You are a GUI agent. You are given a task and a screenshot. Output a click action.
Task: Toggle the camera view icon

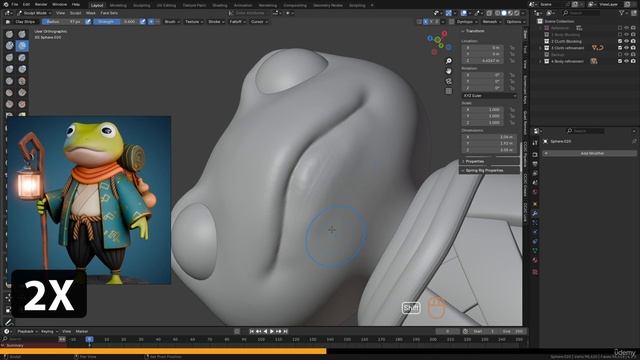[x=449, y=81]
